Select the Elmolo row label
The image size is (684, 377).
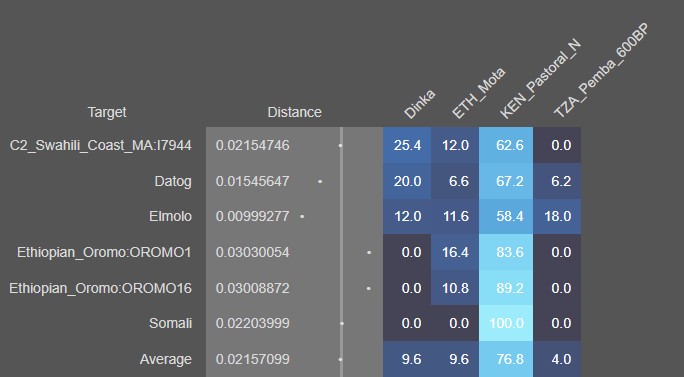click(x=170, y=216)
